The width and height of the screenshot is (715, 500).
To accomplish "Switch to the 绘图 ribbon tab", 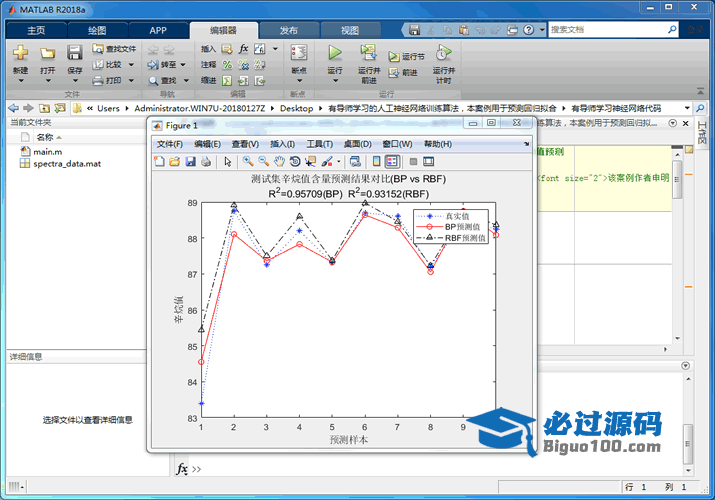I will pos(97,31).
